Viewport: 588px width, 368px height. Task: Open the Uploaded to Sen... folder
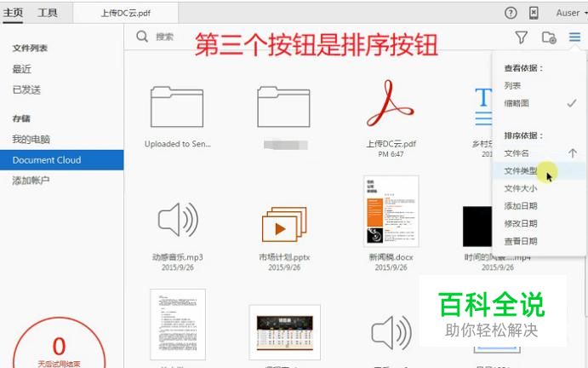click(x=177, y=107)
